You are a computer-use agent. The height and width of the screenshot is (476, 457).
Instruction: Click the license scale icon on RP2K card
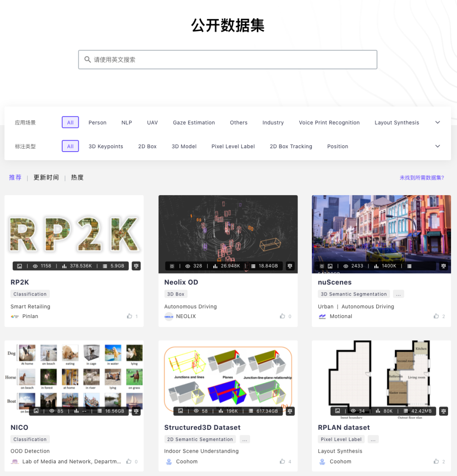(x=136, y=266)
